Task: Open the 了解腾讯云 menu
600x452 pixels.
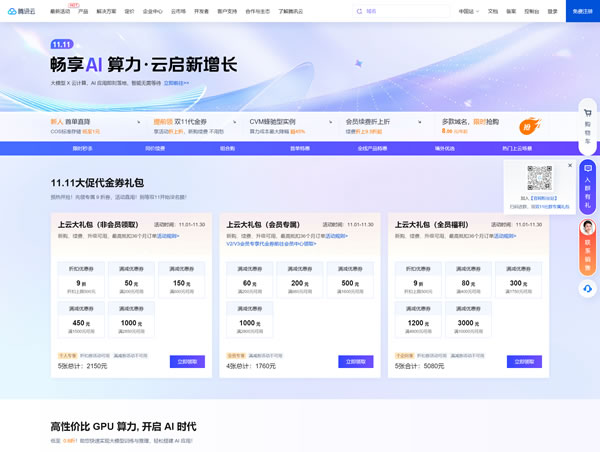Action: coord(290,11)
